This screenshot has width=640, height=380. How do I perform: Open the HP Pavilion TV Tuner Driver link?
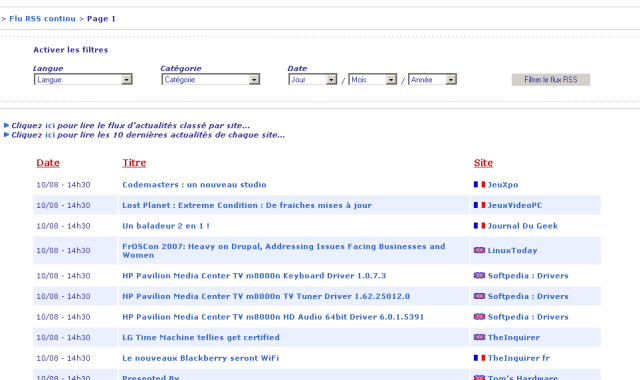click(266, 296)
